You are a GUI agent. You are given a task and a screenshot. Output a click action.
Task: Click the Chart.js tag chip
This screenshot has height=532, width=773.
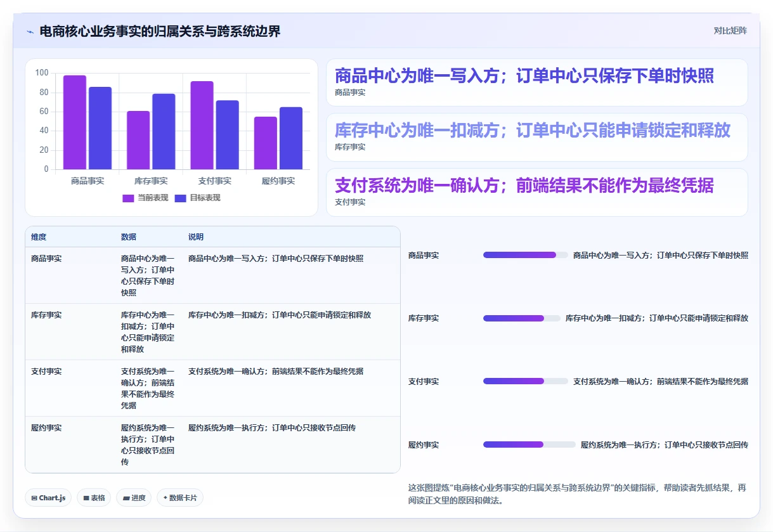(49, 498)
